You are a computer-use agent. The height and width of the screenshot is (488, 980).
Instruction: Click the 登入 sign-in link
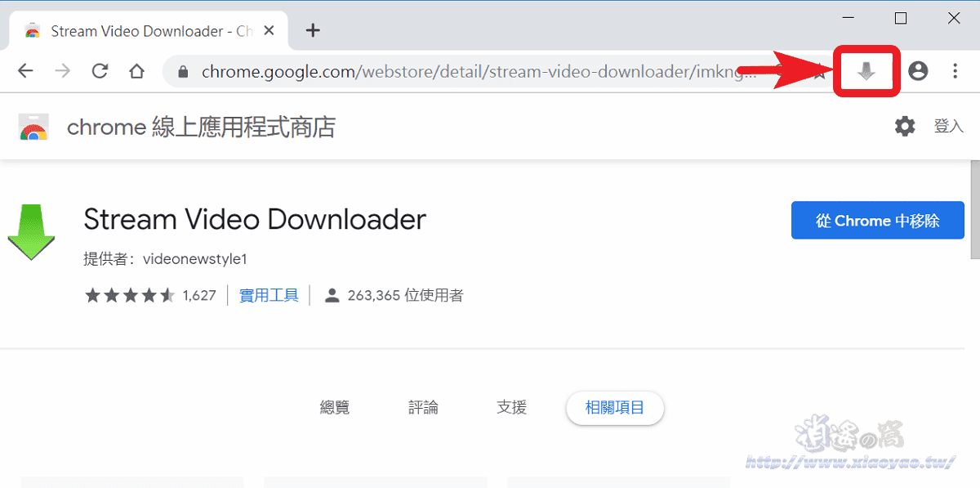(x=949, y=127)
